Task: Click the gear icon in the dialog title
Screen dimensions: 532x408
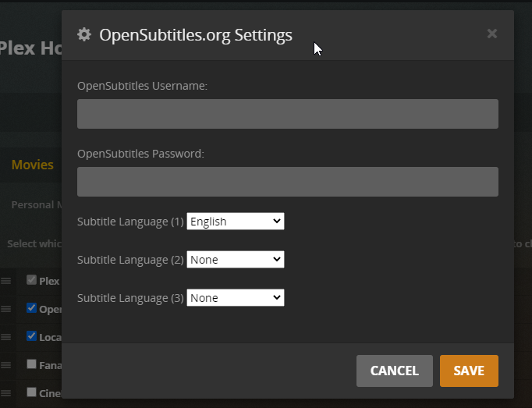Action: pyautogui.click(x=84, y=34)
